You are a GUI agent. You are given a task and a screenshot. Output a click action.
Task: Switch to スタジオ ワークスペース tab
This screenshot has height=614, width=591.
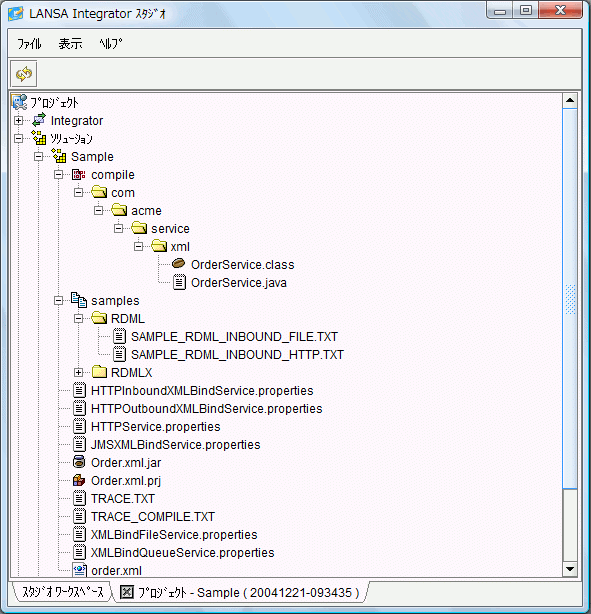63,592
